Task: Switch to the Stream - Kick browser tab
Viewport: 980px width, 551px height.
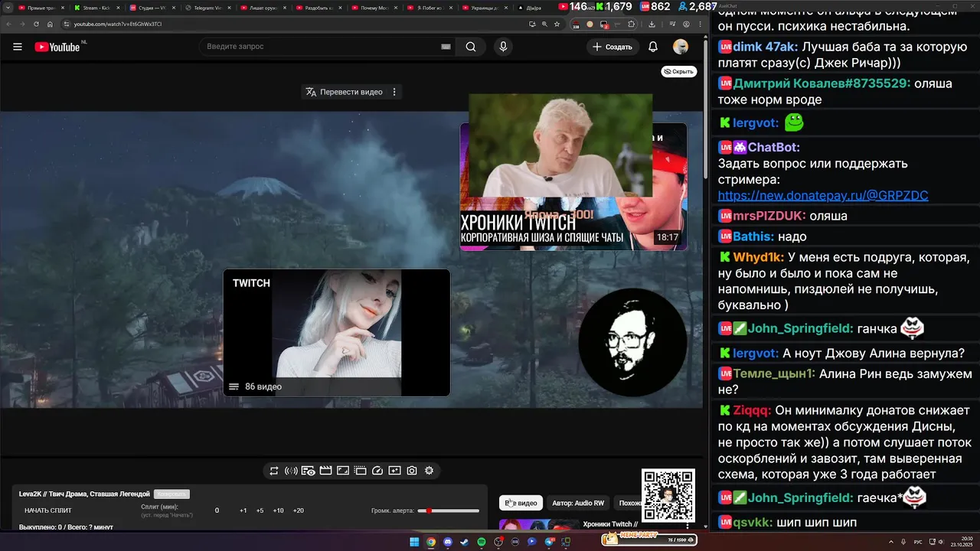Action: pos(96,8)
